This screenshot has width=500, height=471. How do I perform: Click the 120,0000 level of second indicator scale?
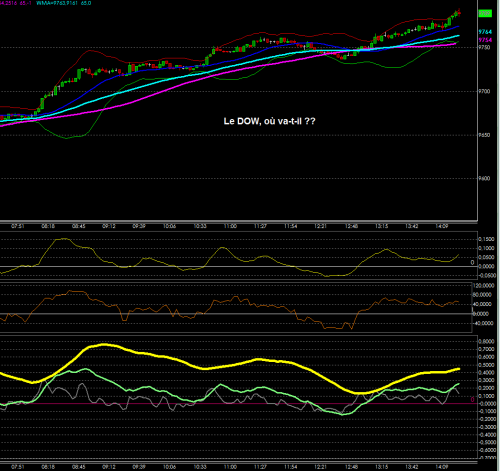click(484, 286)
